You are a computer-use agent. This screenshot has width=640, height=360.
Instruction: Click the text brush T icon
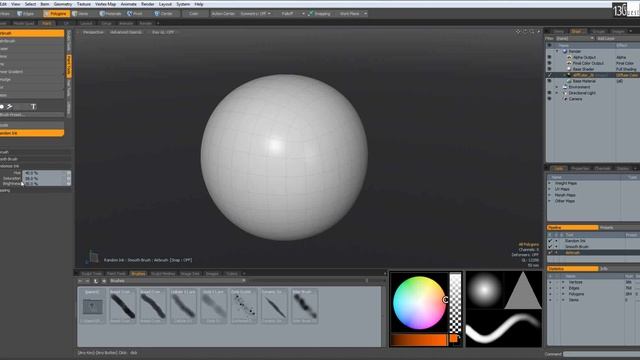[33, 107]
